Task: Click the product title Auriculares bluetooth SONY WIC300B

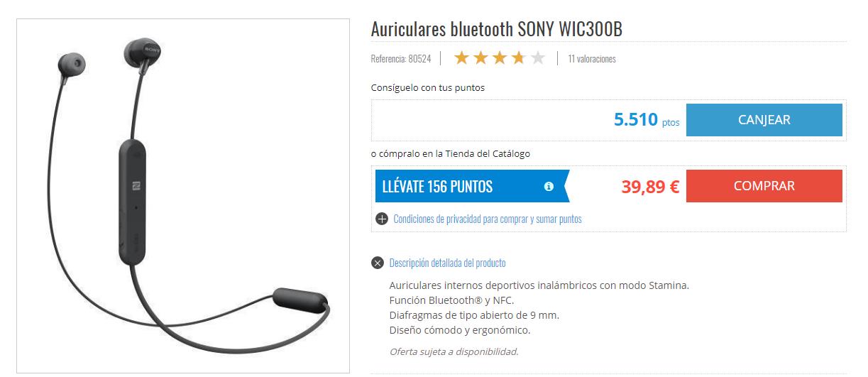Action: coord(497,30)
